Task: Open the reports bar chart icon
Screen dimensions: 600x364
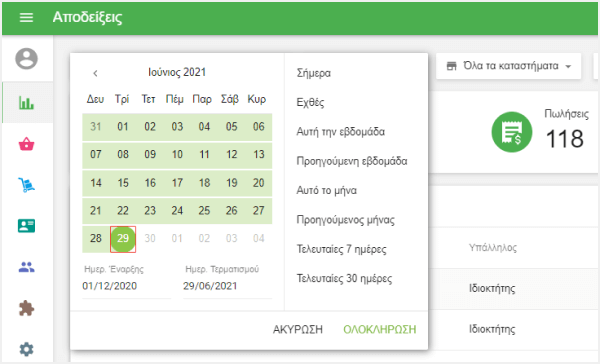Action: click(x=26, y=102)
